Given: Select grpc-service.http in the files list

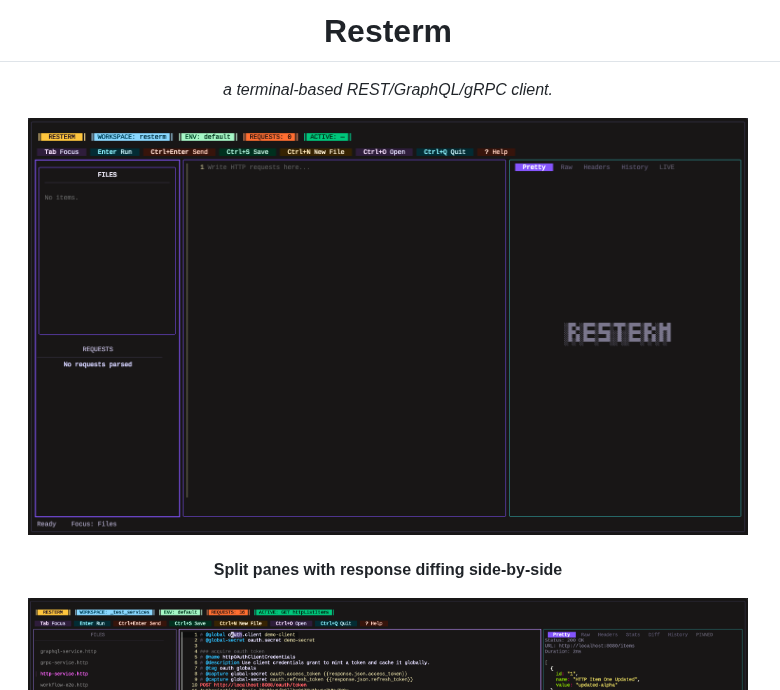Looking at the screenshot, I should coord(64,663).
